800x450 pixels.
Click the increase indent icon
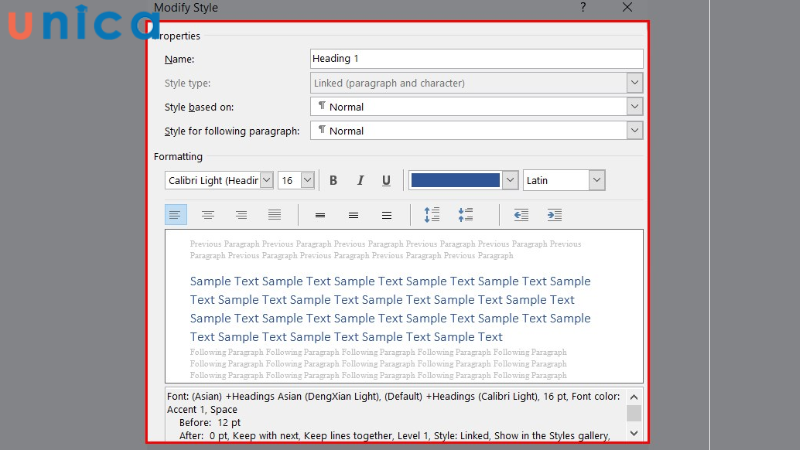coord(554,215)
